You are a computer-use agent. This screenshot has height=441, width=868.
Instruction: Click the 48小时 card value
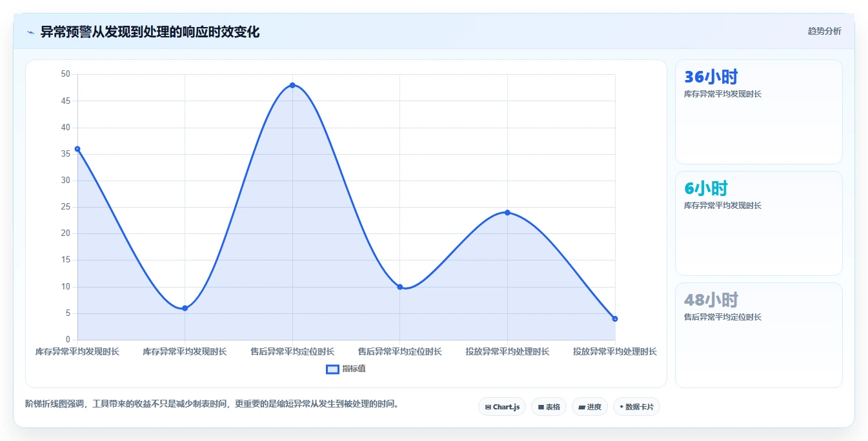(x=711, y=300)
